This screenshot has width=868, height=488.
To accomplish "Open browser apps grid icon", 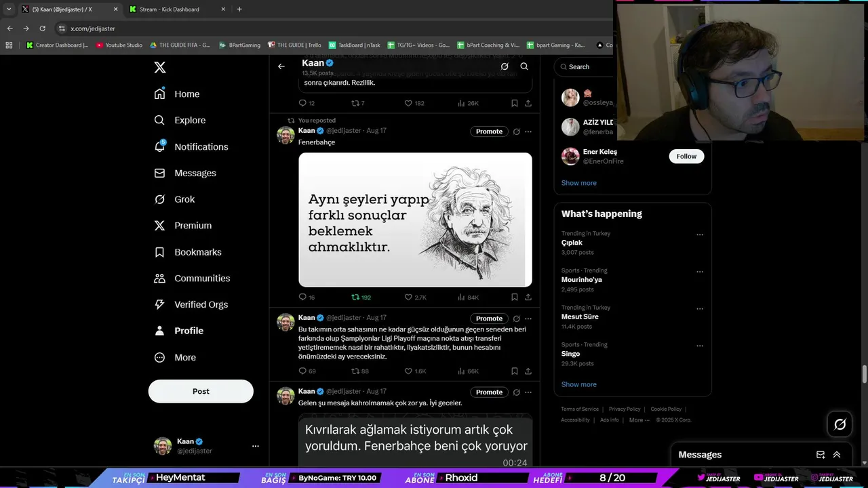I will [9, 45].
